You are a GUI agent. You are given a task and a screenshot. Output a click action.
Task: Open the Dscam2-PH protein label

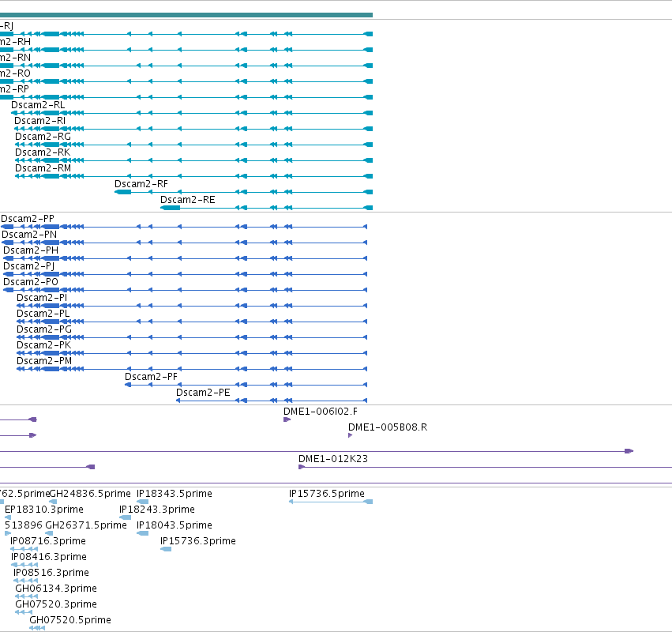31,251
